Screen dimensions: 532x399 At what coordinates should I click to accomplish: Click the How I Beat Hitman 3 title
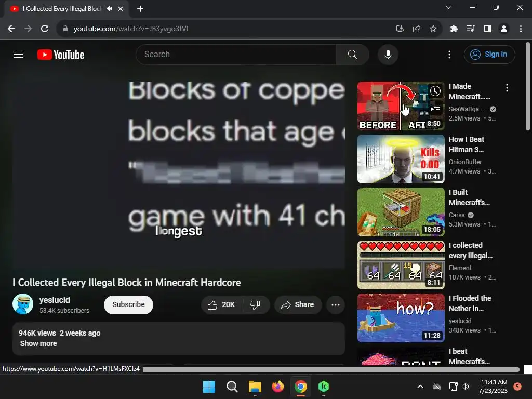click(467, 144)
